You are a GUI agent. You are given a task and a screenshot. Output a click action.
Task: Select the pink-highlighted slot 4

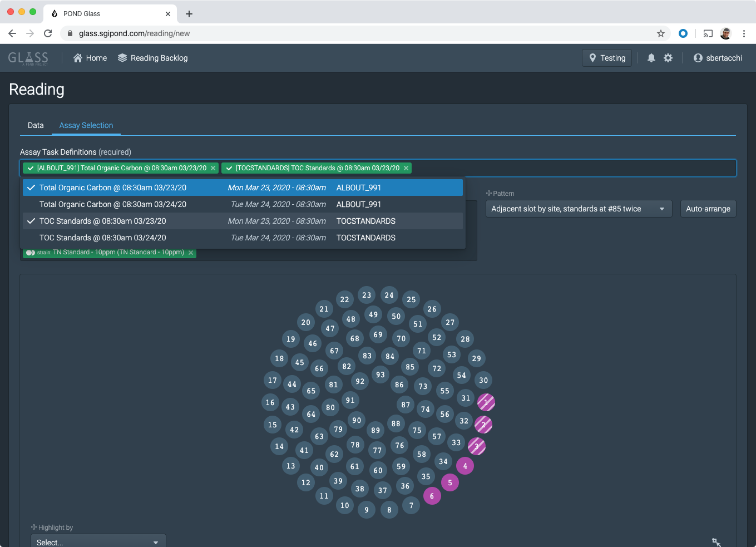[x=465, y=466]
